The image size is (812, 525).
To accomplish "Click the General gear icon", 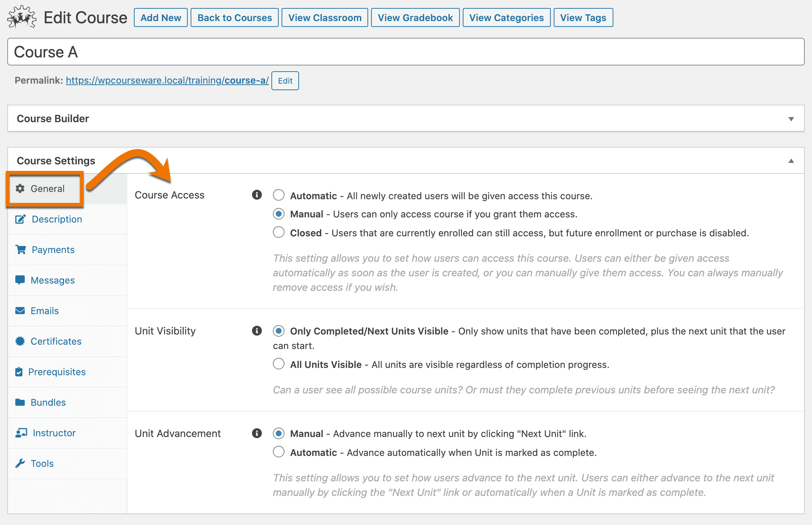I will (20, 188).
